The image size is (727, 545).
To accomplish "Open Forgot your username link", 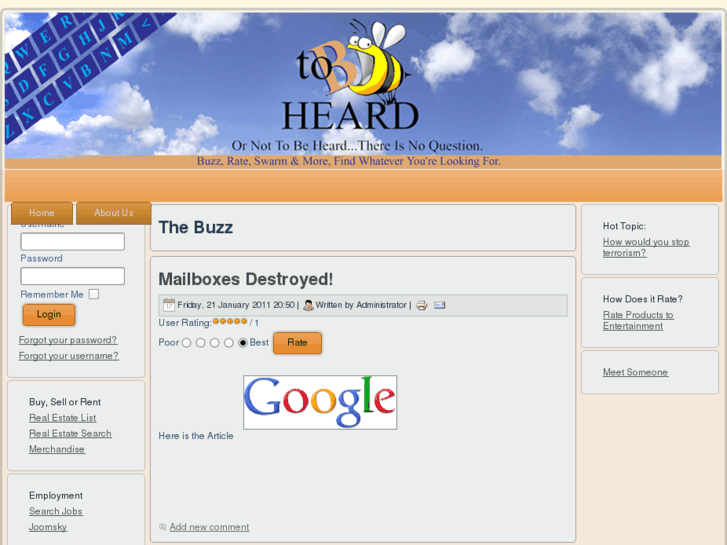I will pyautogui.click(x=69, y=356).
